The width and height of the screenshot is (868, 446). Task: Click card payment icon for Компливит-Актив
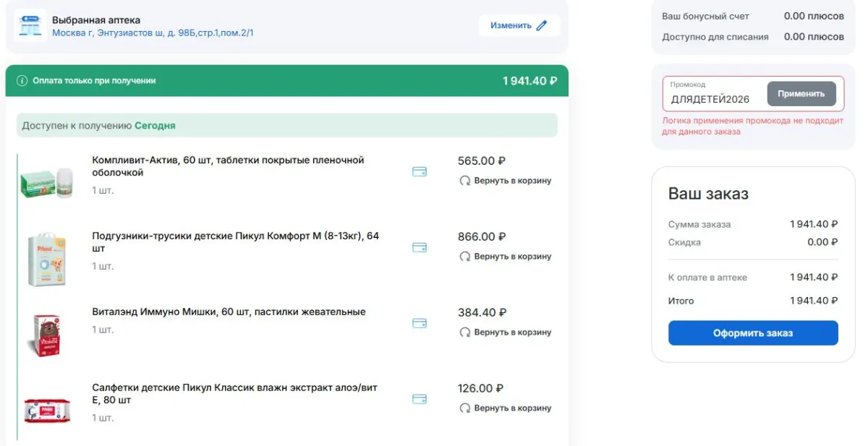point(420,172)
